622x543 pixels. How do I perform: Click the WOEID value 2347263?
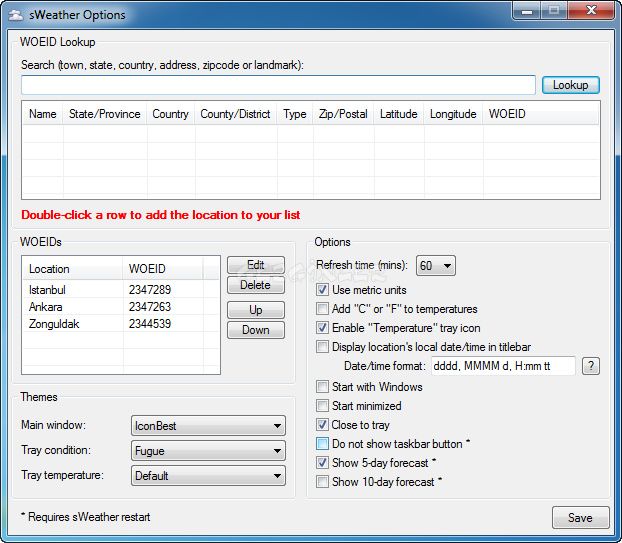[150, 307]
